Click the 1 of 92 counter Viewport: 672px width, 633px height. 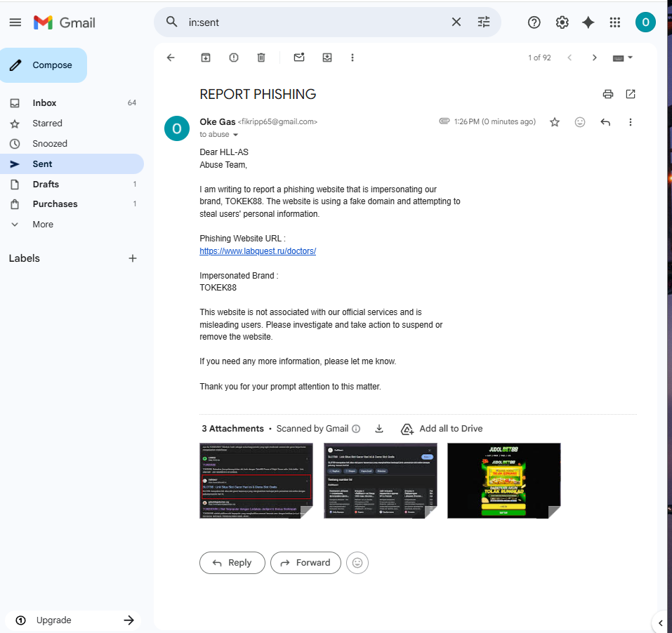tap(539, 58)
